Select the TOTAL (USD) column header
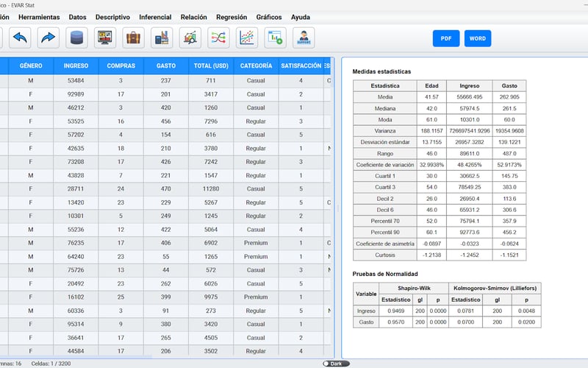The width and height of the screenshot is (588, 368). [211, 66]
